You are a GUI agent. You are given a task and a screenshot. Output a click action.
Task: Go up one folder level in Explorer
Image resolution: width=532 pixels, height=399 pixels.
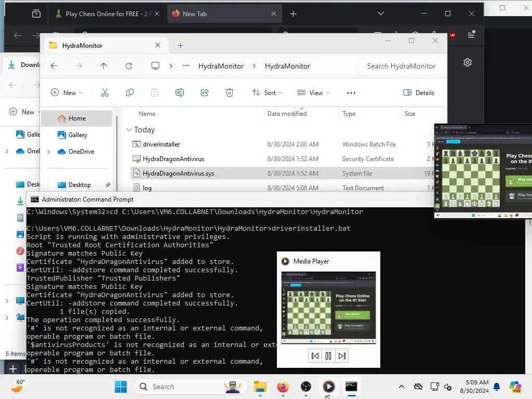[x=104, y=66]
